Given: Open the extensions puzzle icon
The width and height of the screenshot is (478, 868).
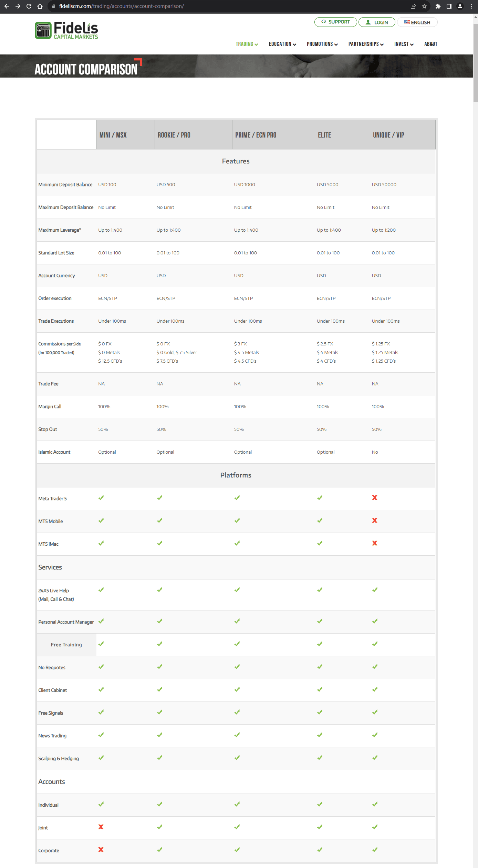Looking at the screenshot, I should point(438,6).
